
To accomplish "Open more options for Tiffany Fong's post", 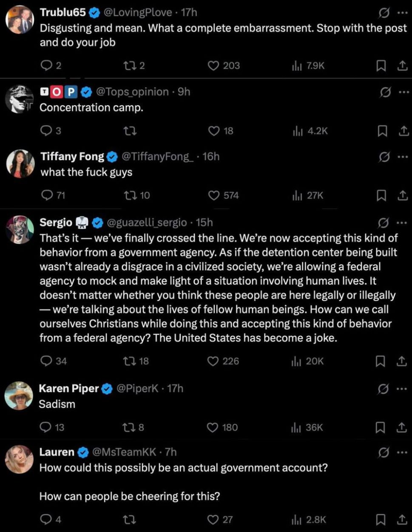I will pos(402,157).
